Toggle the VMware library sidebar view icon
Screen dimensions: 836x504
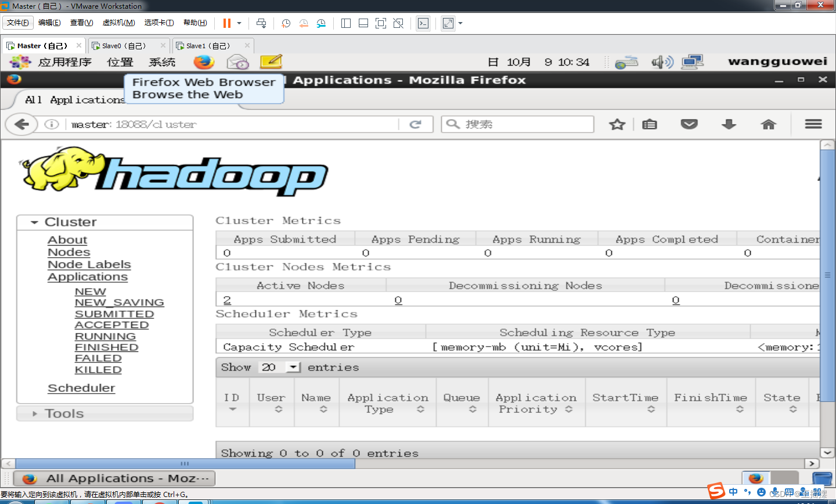point(346,23)
